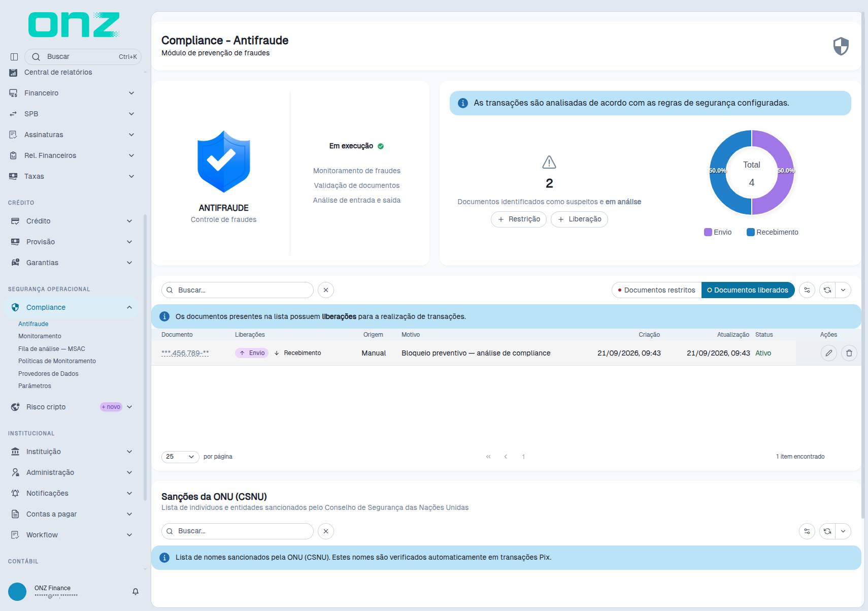Open Central de relatórios icon
This screenshot has width=868, height=611.
(13, 73)
